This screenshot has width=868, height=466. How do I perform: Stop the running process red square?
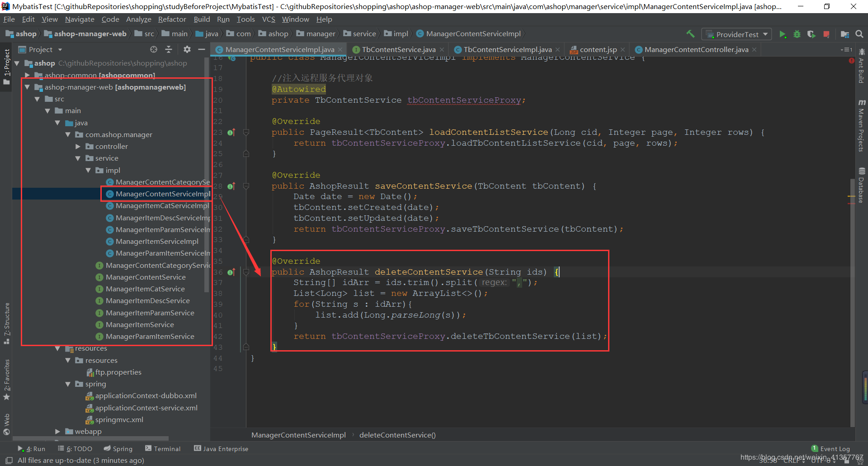click(826, 34)
